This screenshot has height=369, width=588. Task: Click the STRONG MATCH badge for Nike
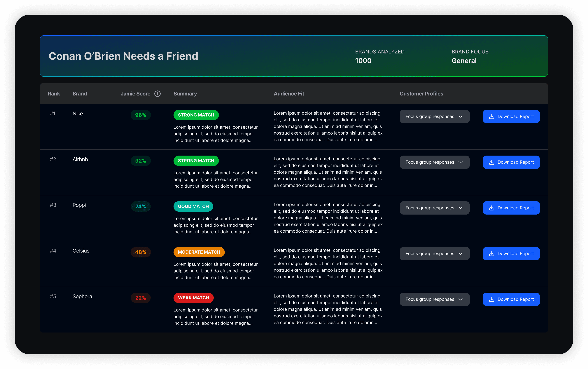[x=196, y=115]
